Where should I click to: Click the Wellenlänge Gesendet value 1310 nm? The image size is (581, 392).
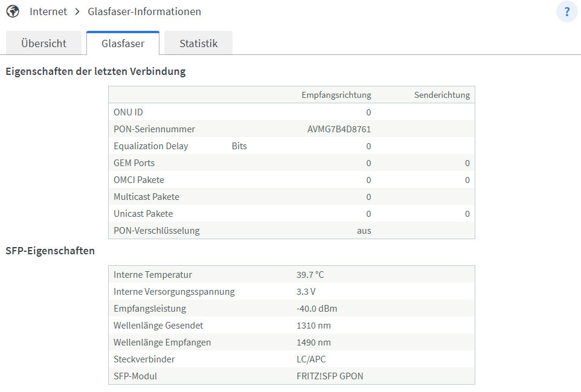313,326
